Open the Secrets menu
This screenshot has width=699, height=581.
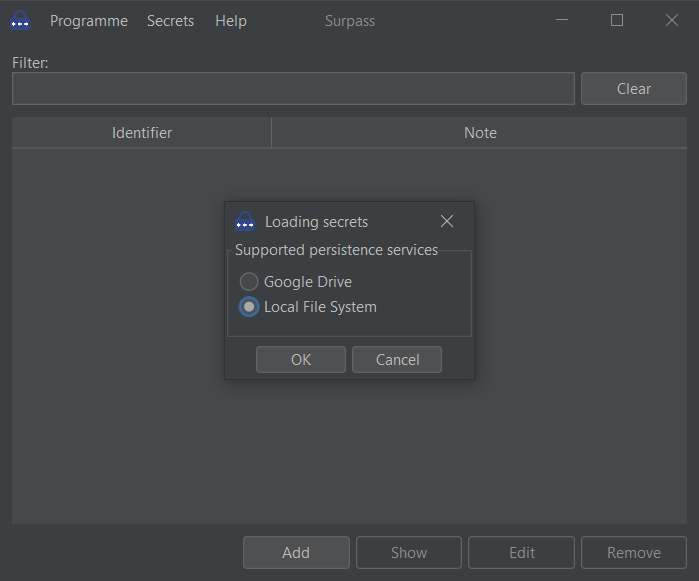[x=170, y=21]
